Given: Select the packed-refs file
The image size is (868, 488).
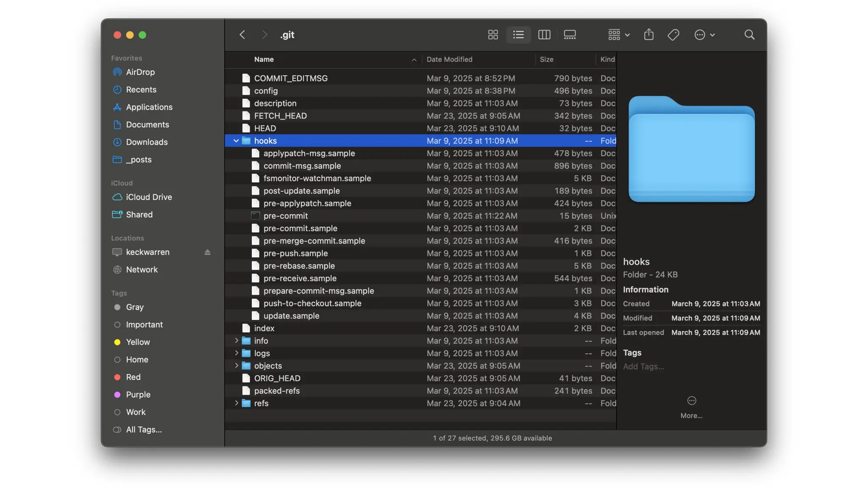Looking at the screenshot, I should 420,391.
